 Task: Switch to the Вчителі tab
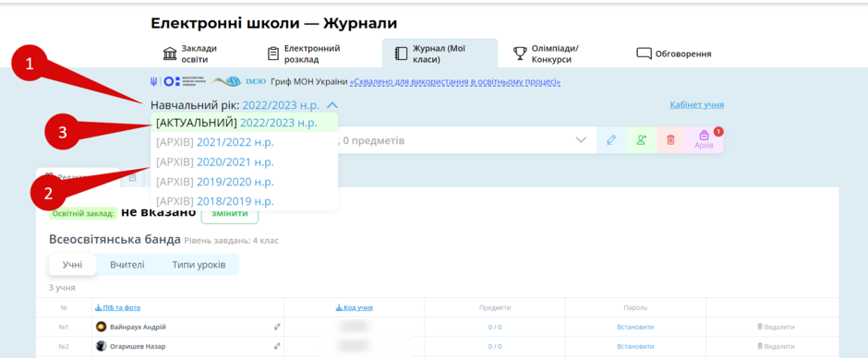point(127,265)
